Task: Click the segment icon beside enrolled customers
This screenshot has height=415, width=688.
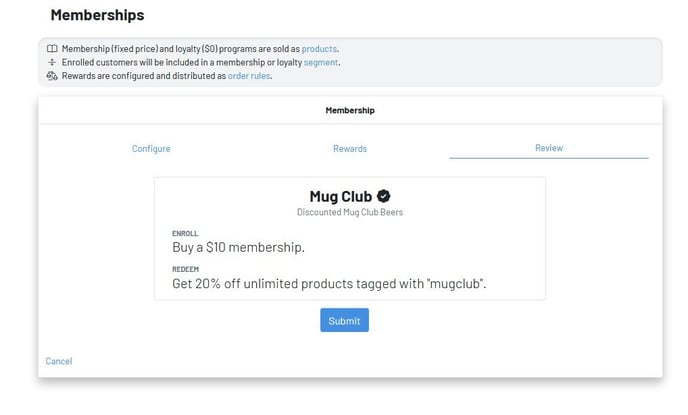Action: pyautogui.click(x=52, y=62)
